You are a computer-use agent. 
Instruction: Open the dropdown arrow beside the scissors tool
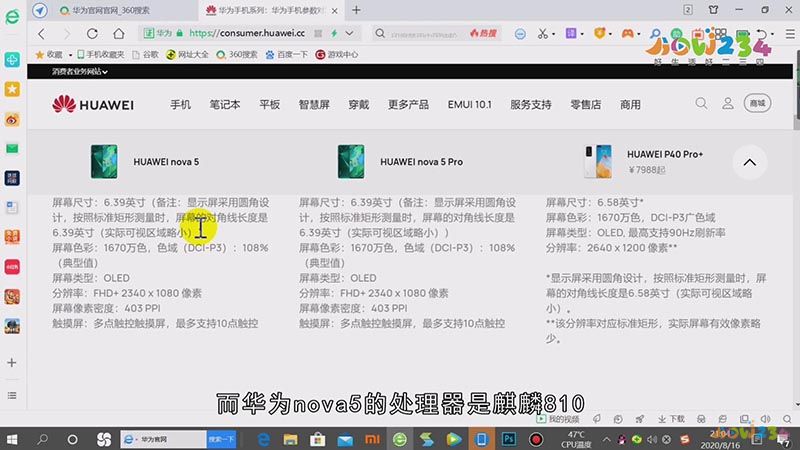[x=554, y=34]
